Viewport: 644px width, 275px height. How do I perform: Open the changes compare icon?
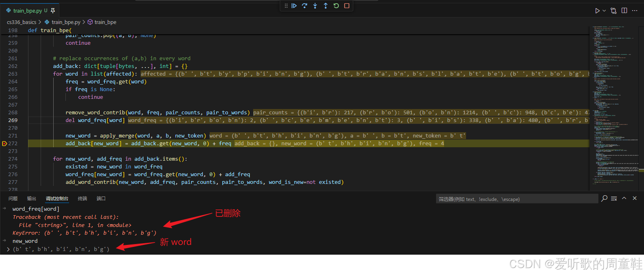[614, 11]
